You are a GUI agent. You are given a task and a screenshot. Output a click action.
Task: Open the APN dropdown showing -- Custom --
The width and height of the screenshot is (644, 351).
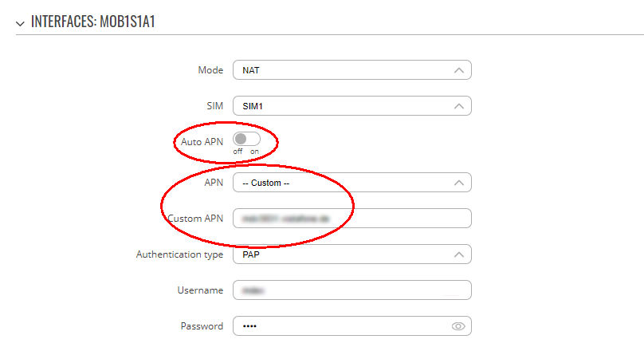352,183
